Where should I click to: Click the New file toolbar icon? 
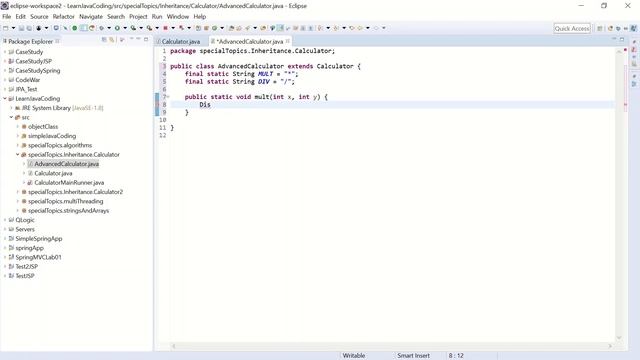point(5,28)
